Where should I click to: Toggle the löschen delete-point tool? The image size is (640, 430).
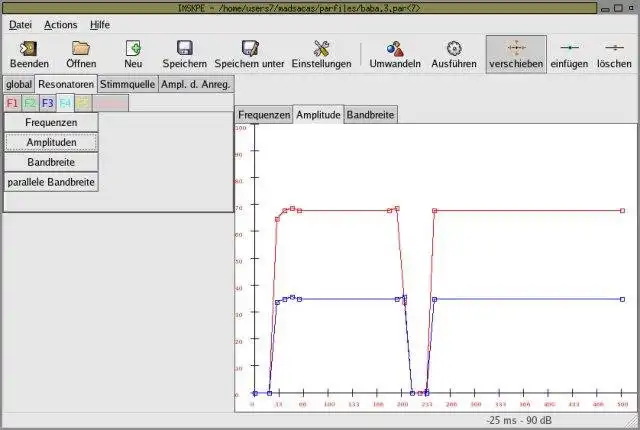click(x=614, y=54)
